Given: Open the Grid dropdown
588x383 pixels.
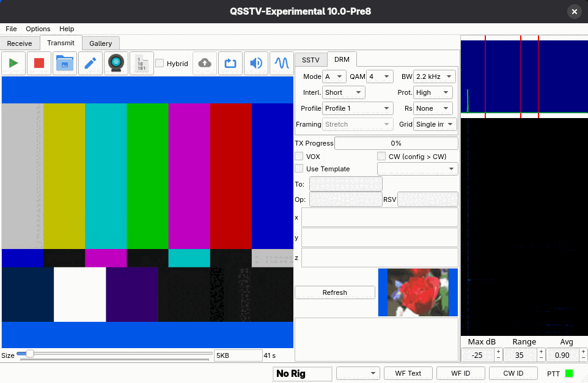Looking at the screenshot, I should point(435,124).
